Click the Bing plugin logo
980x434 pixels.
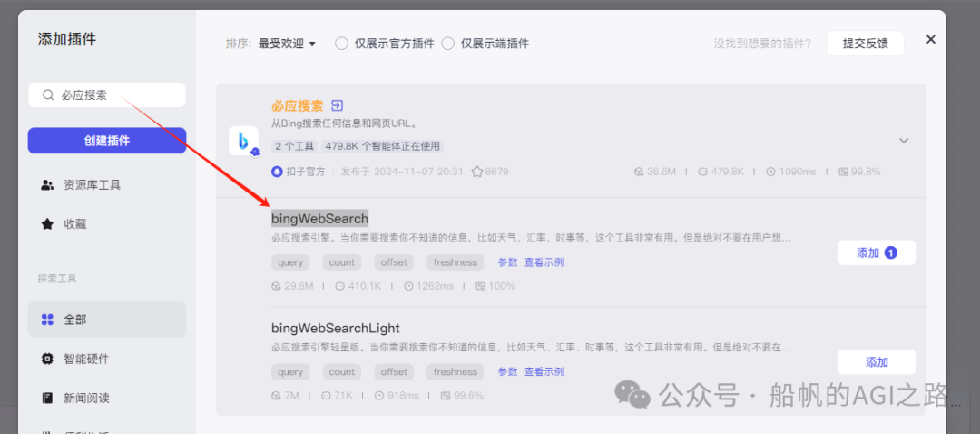[243, 141]
